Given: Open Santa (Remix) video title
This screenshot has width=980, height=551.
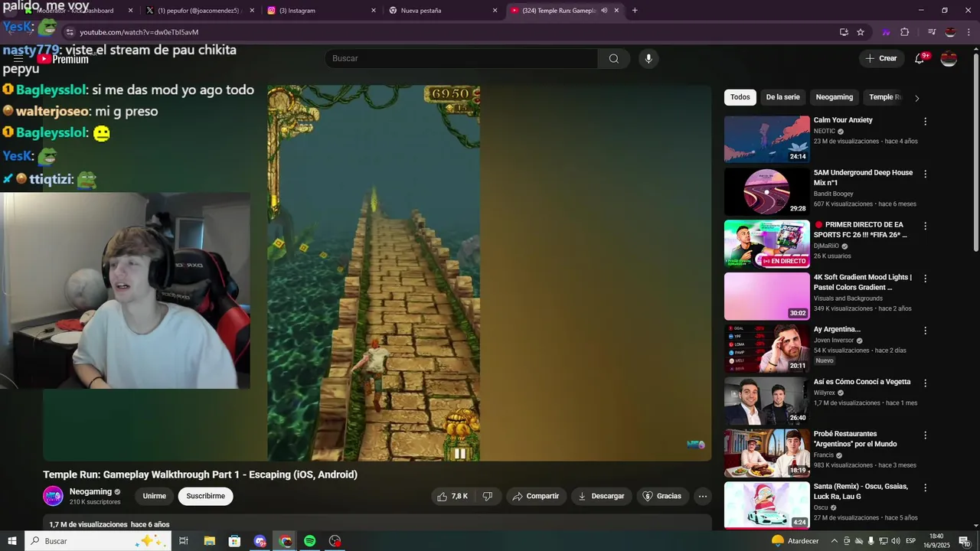Looking at the screenshot, I should click(861, 491).
